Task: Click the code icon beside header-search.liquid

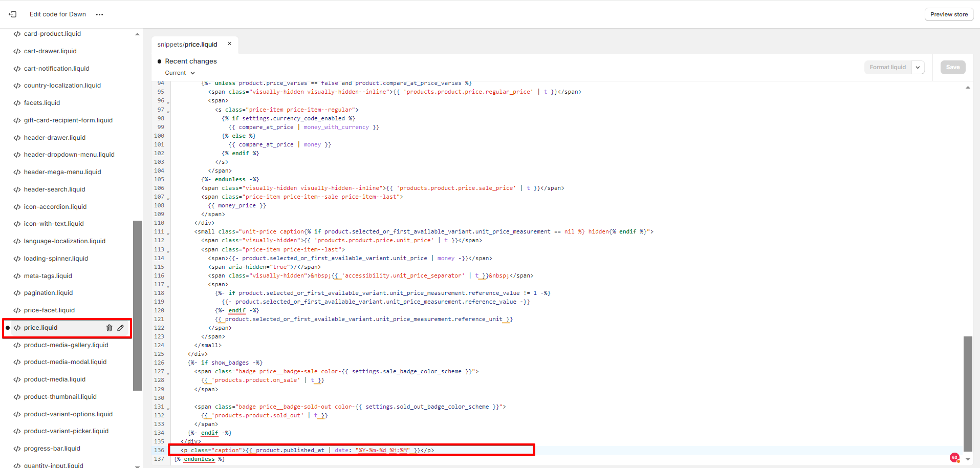Action: pos(17,189)
